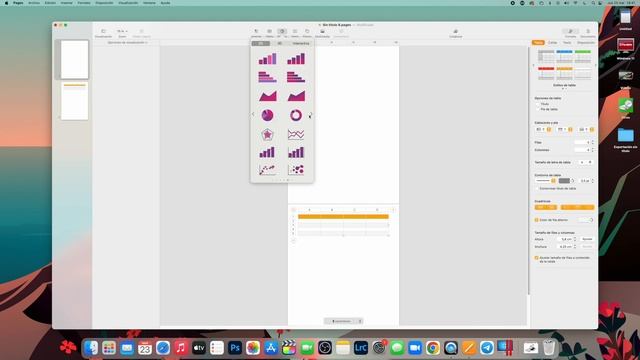Viewport: 640px width, 360px height.
Task: Open the Archivo menu
Action: pos(34,3)
